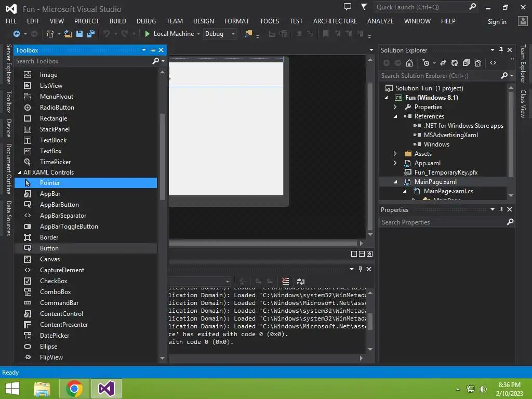
Task: Click the Toolbox vertical scrollbar thumb
Action: [x=162, y=156]
